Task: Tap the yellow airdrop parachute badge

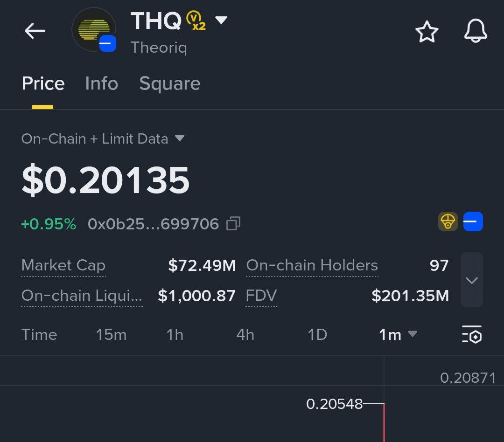Action: point(448,222)
